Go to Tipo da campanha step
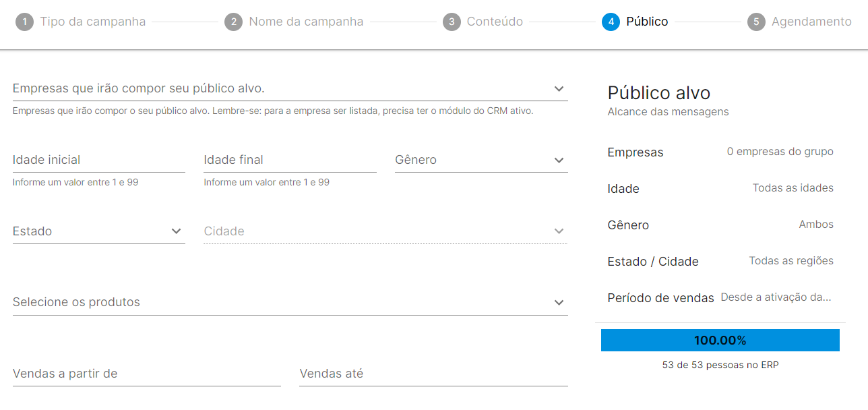Screen dimensions: 868x410 [x=92, y=22]
